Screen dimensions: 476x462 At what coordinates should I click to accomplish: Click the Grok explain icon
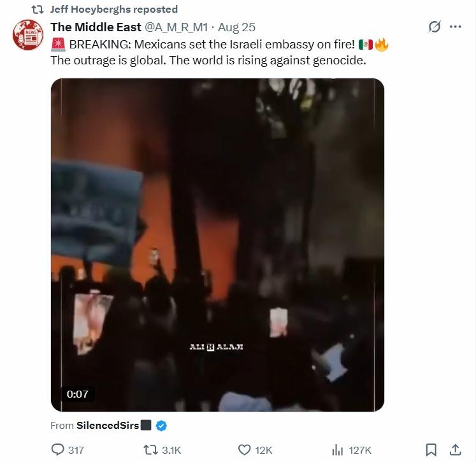point(435,27)
